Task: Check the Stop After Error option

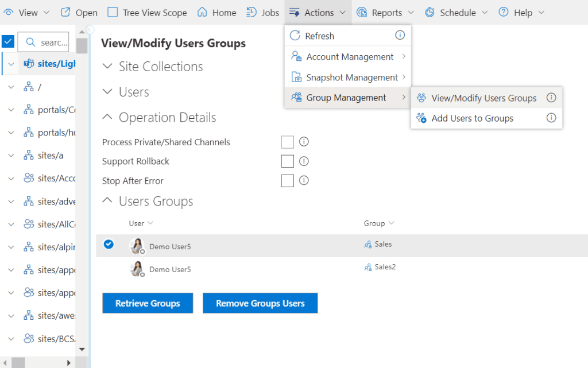Action: pos(287,181)
